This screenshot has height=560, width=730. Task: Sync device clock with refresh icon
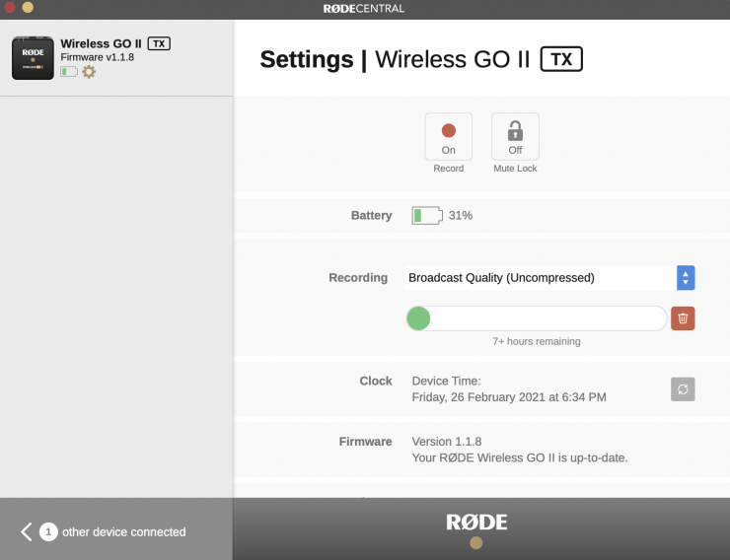[683, 388]
